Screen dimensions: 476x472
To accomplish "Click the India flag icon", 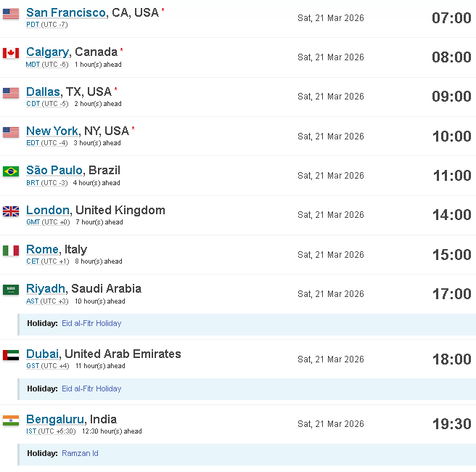I will click(x=11, y=420).
